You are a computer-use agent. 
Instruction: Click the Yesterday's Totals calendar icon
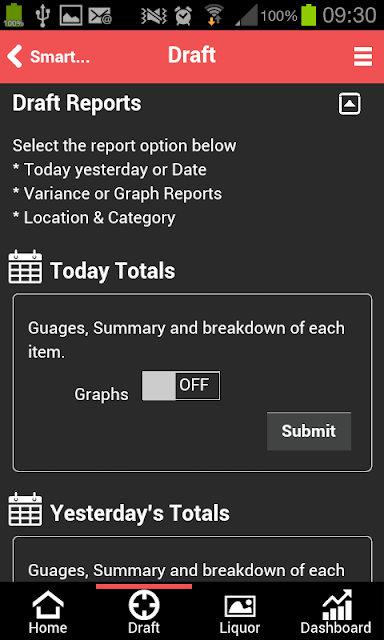coord(25,509)
